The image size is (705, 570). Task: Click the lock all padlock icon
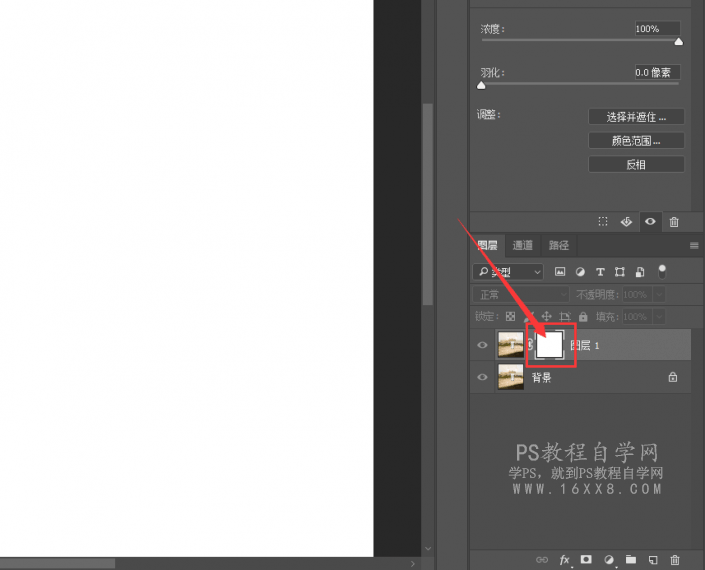point(583,316)
